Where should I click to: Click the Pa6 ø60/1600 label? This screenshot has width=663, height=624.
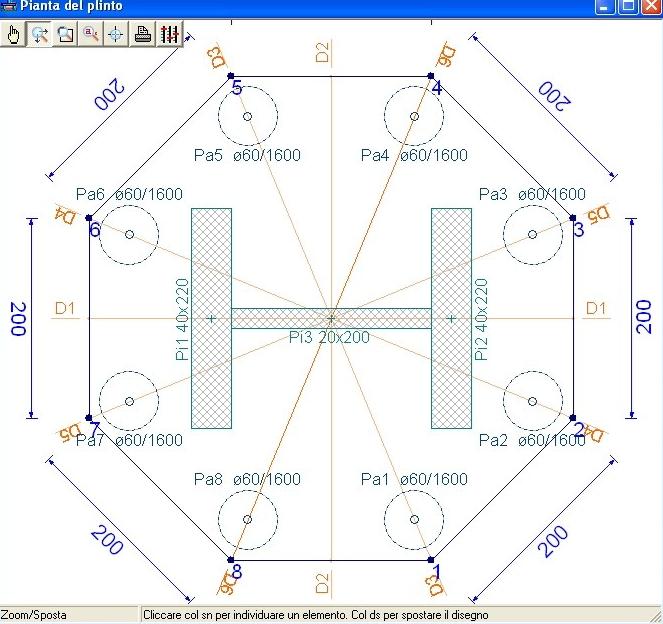[129, 194]
